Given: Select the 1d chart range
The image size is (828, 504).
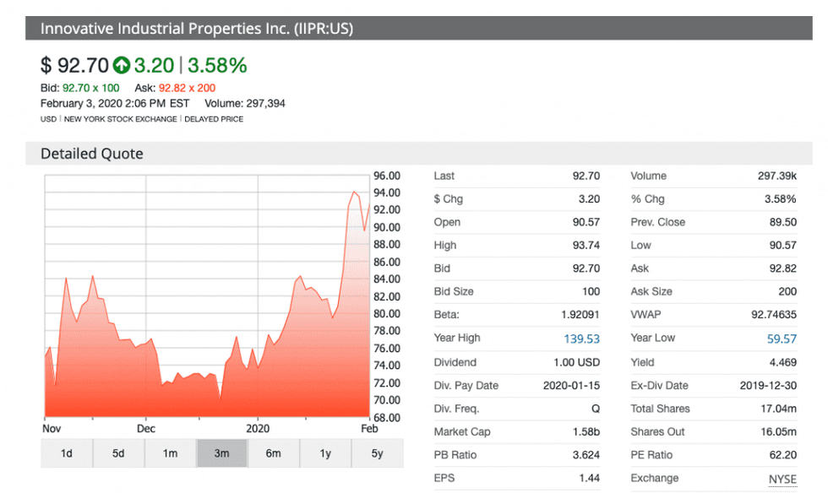Looking at the screenshot, I should tap(66, 453).
